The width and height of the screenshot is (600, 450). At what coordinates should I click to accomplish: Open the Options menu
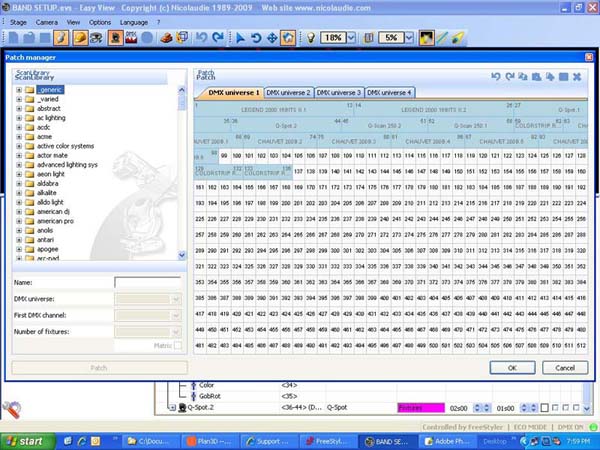(100, 22)
